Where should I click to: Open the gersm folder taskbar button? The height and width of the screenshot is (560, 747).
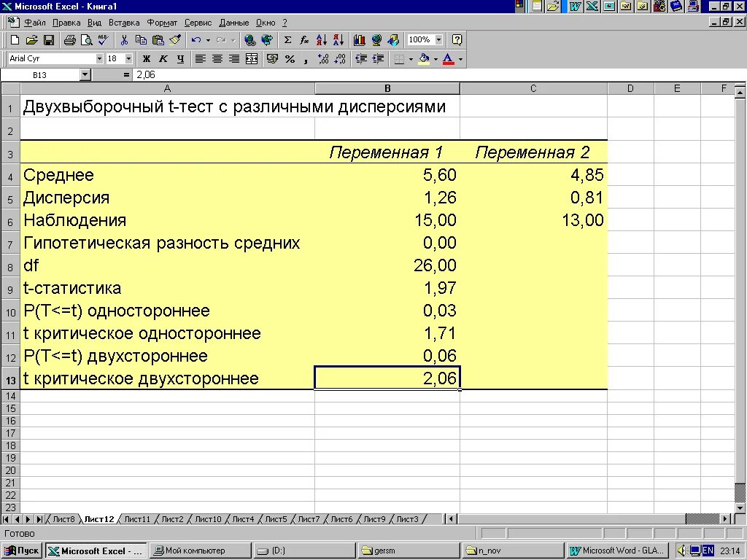click(x=409, y=551)
